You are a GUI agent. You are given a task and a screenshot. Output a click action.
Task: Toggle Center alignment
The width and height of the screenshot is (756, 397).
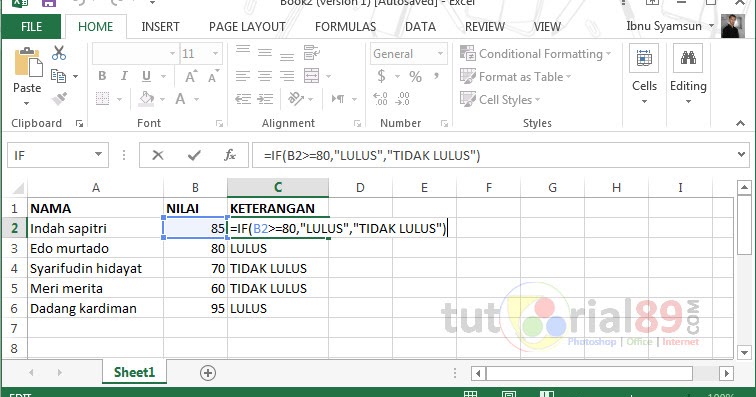coord(265,76)
